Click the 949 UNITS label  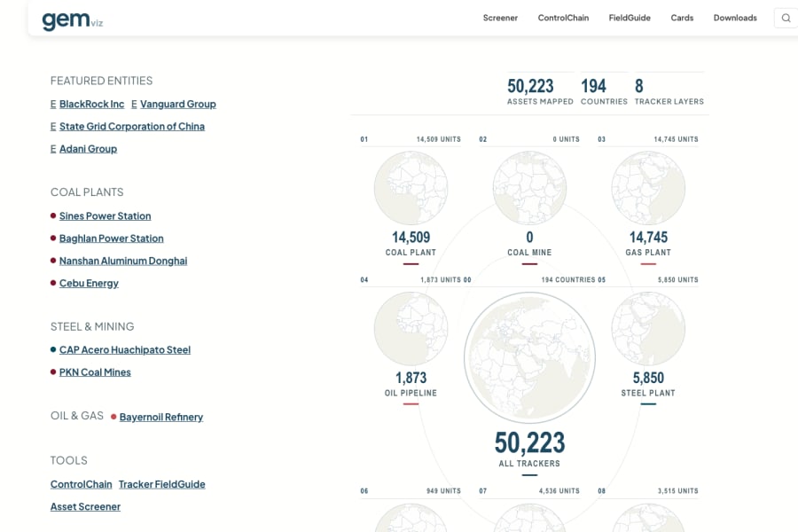pyautogui.click(x=443, y=491)
